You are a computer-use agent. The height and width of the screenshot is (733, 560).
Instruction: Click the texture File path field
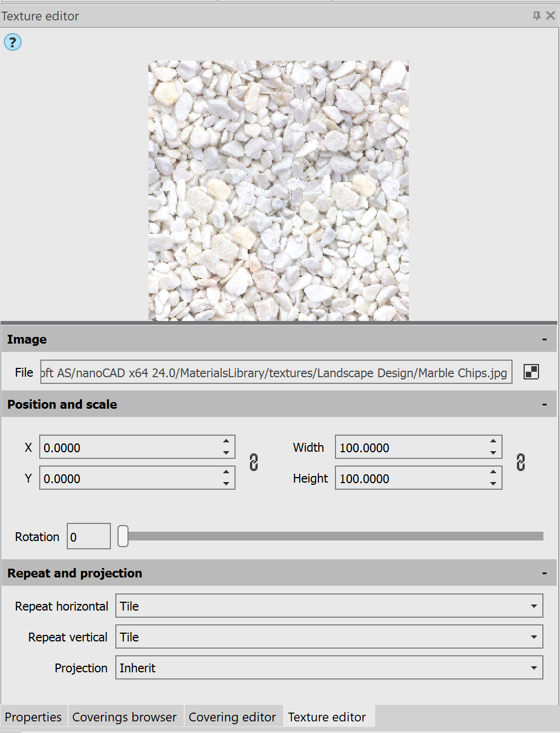[276, 373]
